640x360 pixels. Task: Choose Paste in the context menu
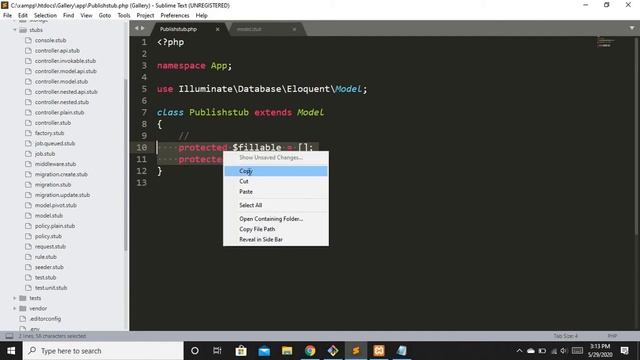pyautogui.click(x=276, y=191)
